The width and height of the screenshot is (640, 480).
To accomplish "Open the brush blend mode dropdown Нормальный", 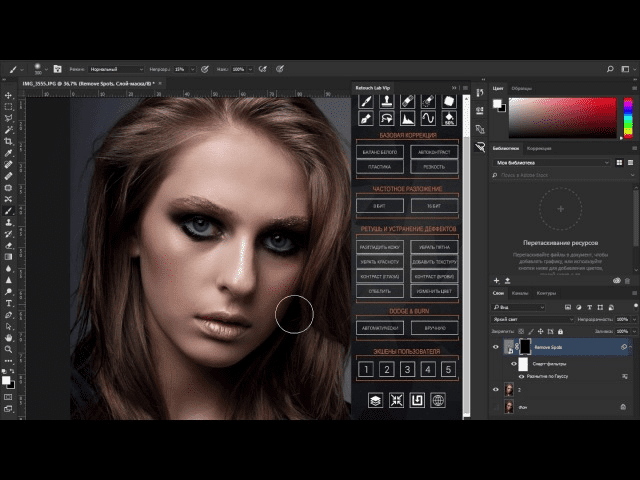I will (x=115, y=69).
